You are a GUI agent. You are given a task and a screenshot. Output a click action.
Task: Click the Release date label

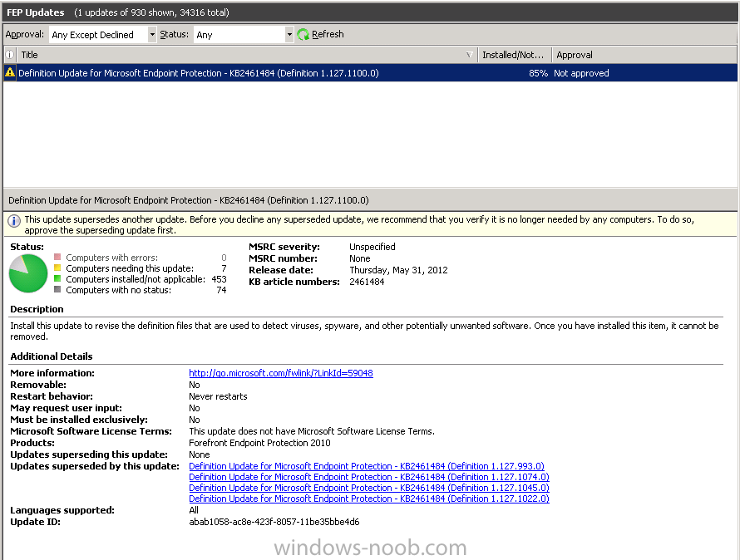[x=281, y=270]
